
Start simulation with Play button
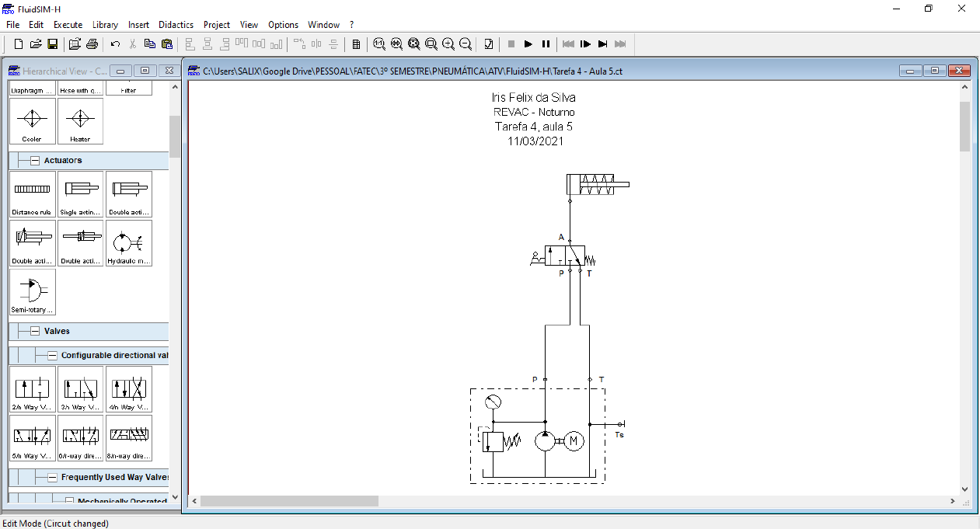[528, 44]
